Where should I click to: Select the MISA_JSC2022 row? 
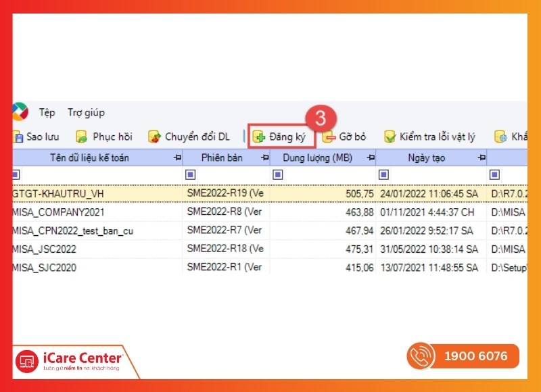tap(270, 249)
